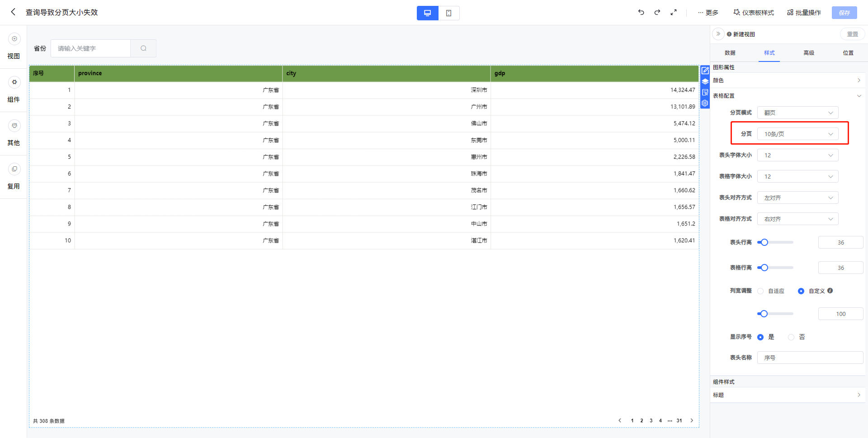Click the pagination ellipsis to jump pages
This screenshot has height=438, width=868.
point(670,420)
